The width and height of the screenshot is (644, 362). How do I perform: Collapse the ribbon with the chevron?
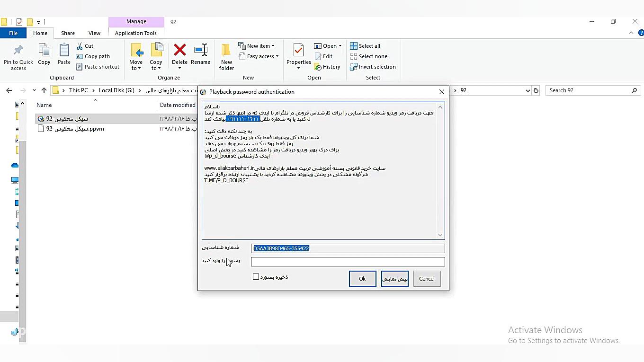point(631,33)
